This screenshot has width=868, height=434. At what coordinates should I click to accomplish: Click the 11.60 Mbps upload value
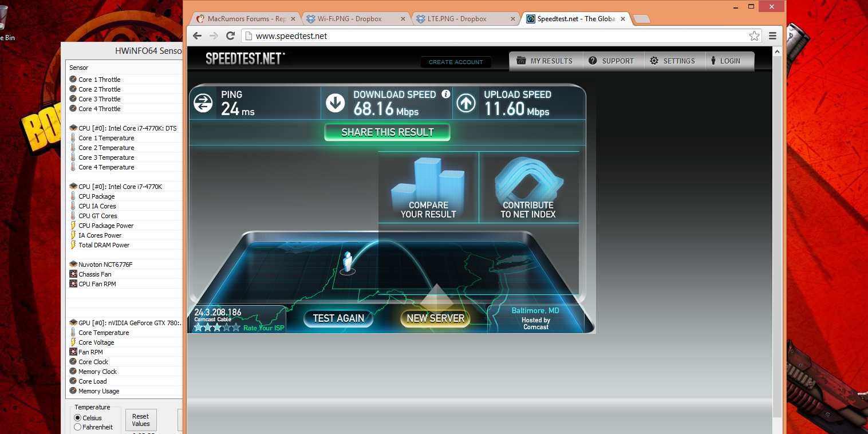point(517,108)
